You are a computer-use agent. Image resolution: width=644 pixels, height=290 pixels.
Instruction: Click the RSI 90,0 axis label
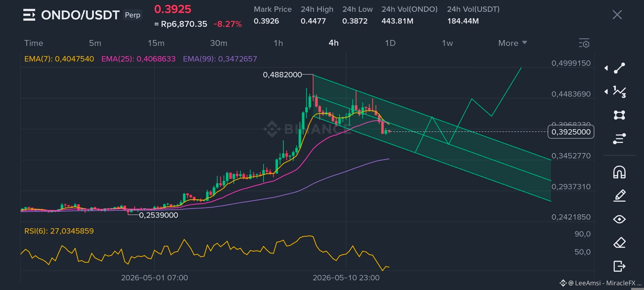click(x=582, y=234)
